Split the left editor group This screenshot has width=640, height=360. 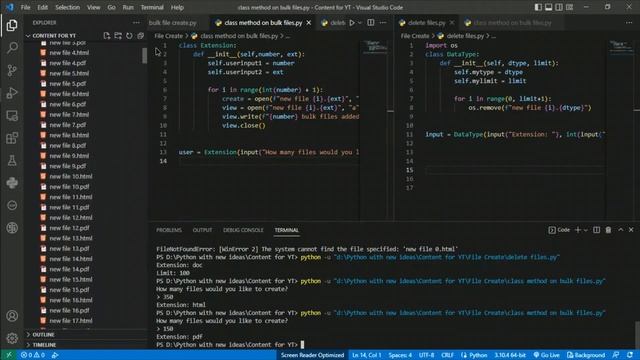[x=371, y=23]
